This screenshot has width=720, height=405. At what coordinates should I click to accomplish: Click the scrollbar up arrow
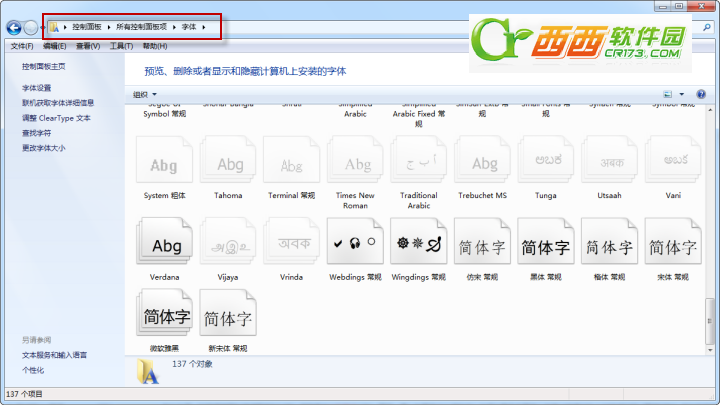710,110
